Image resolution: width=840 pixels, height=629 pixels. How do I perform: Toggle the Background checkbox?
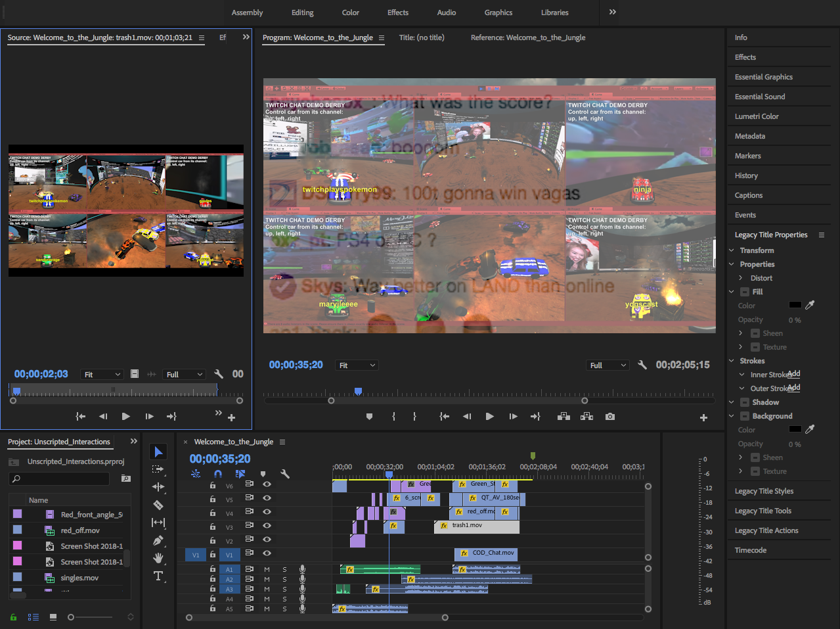tap(745, 416)
